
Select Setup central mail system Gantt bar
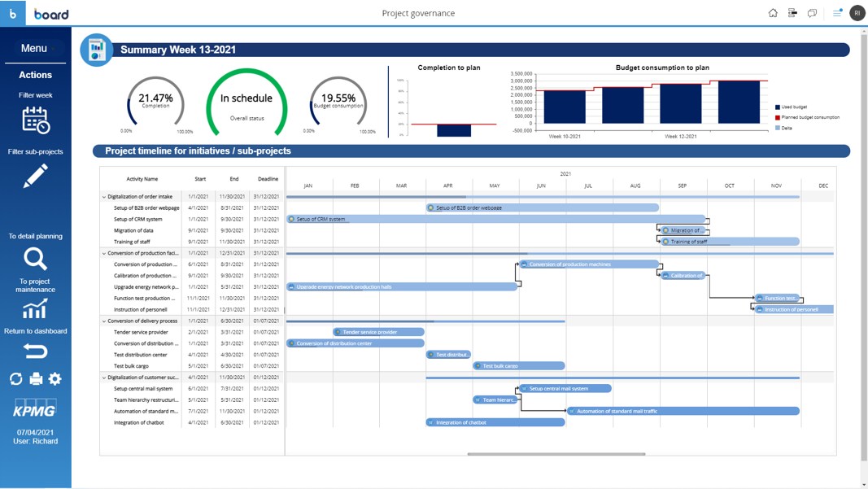(565, 389)
